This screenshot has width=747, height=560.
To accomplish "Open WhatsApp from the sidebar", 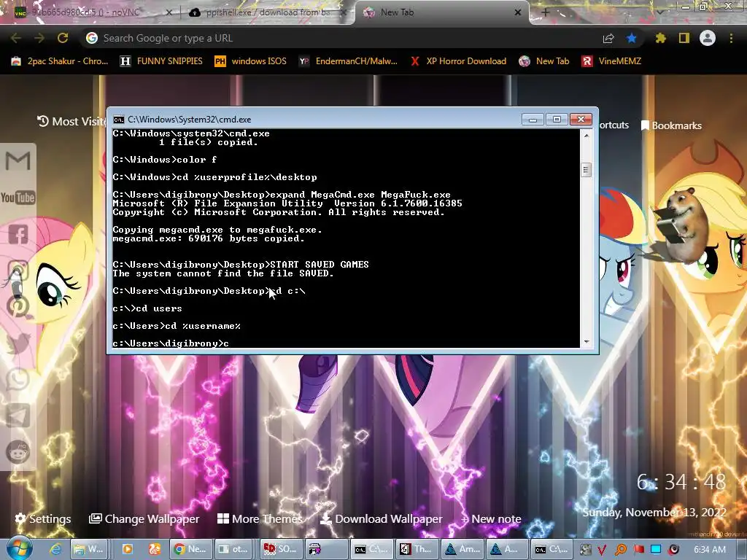I will (18, 379).
